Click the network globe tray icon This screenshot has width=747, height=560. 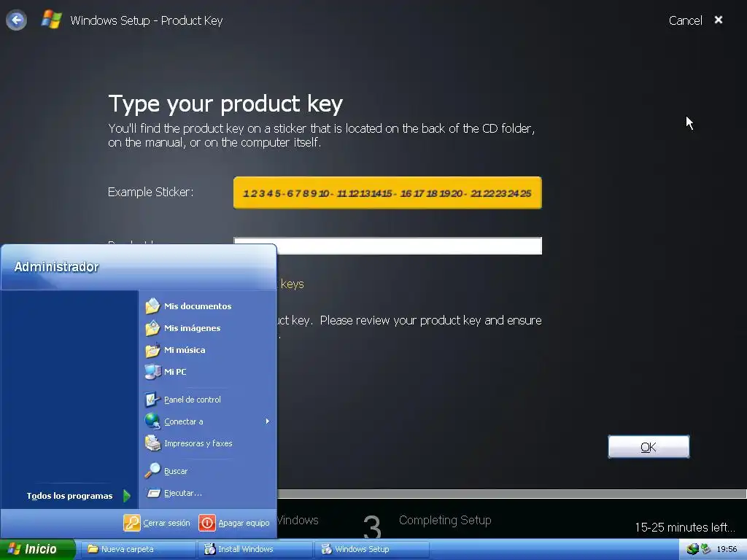click(x=692, y=549)
